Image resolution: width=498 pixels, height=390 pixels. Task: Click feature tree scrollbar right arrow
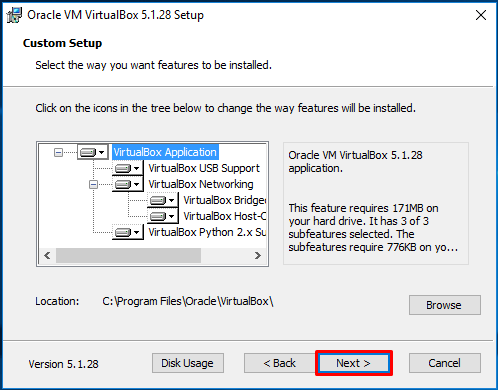(x=257, y=256)
